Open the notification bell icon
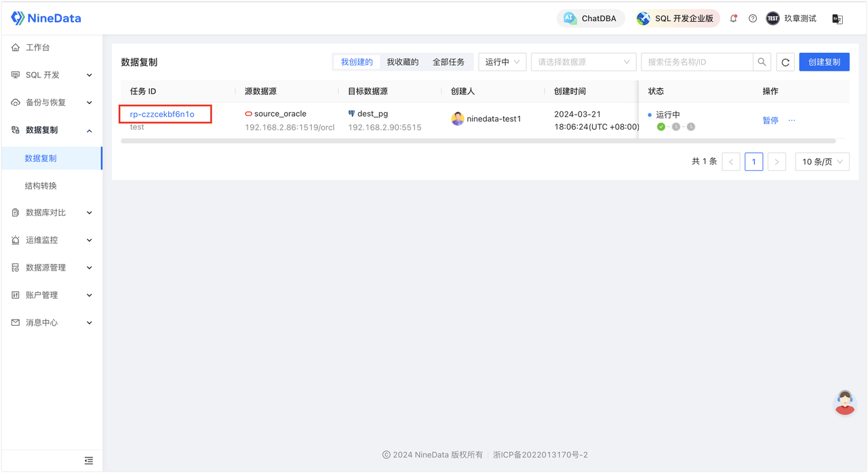This screenshot has height=473, width=868. (733, 18)
